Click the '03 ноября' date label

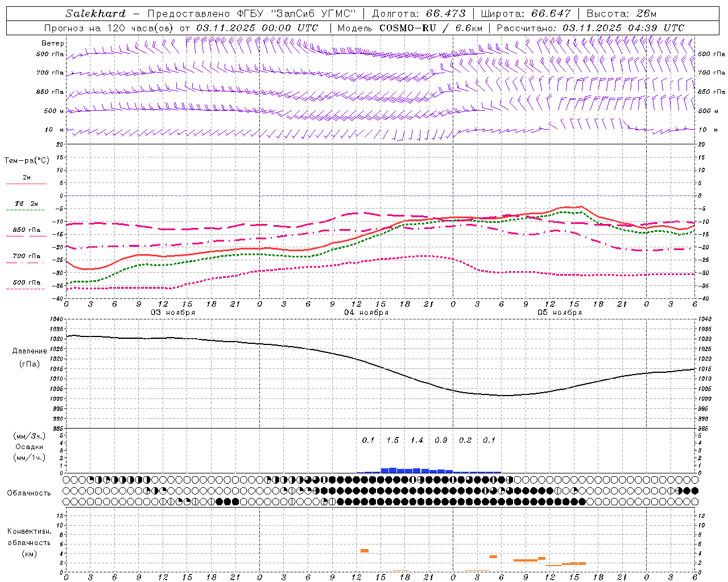coord(173,313)
